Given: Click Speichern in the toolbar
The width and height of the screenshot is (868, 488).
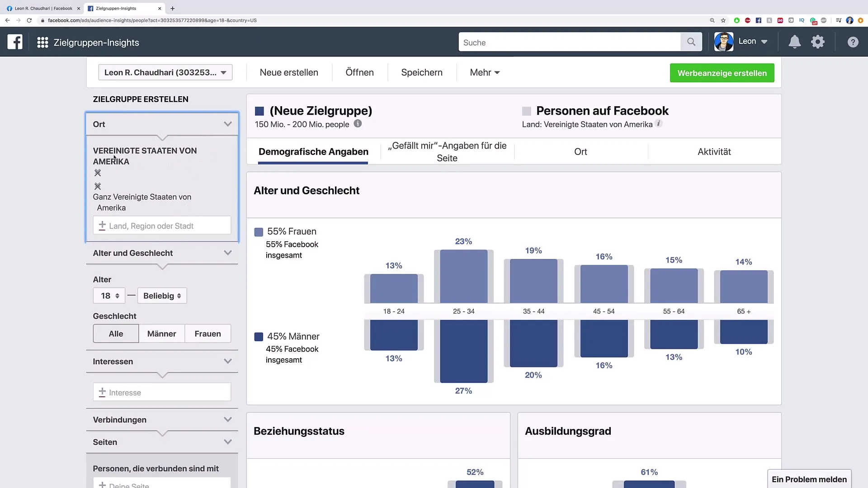Looking at the screenshot, I should click(x=422, y=72).
